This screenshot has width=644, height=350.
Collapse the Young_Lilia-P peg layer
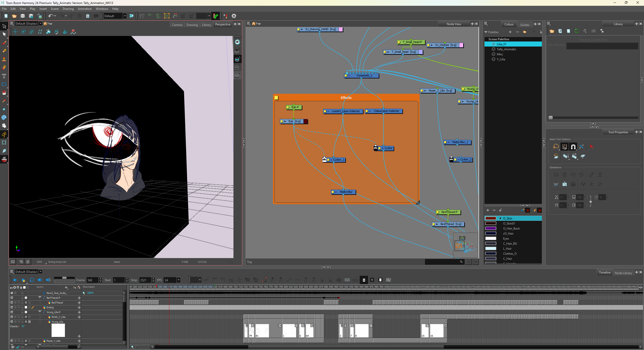[40, 312]
